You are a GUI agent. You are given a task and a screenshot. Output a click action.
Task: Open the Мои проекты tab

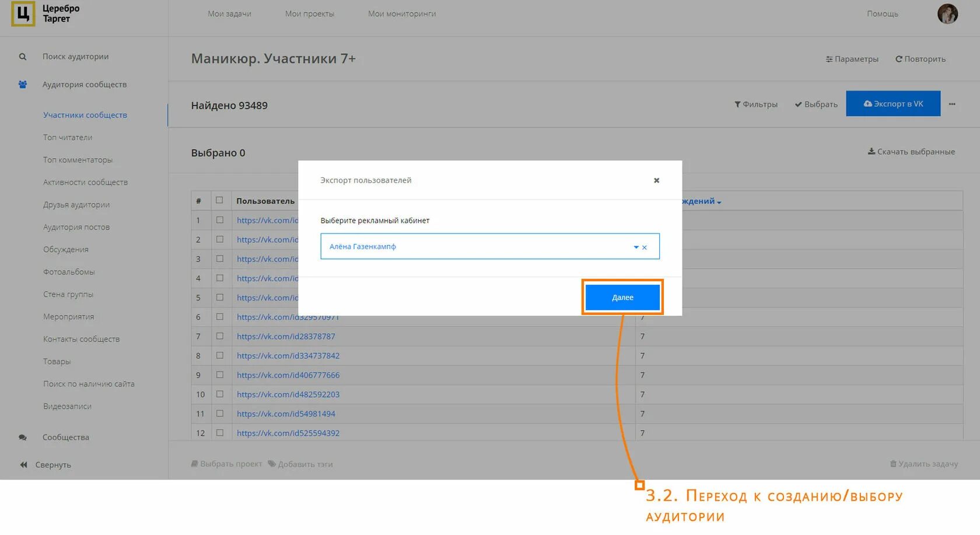[x=310, y=13]
